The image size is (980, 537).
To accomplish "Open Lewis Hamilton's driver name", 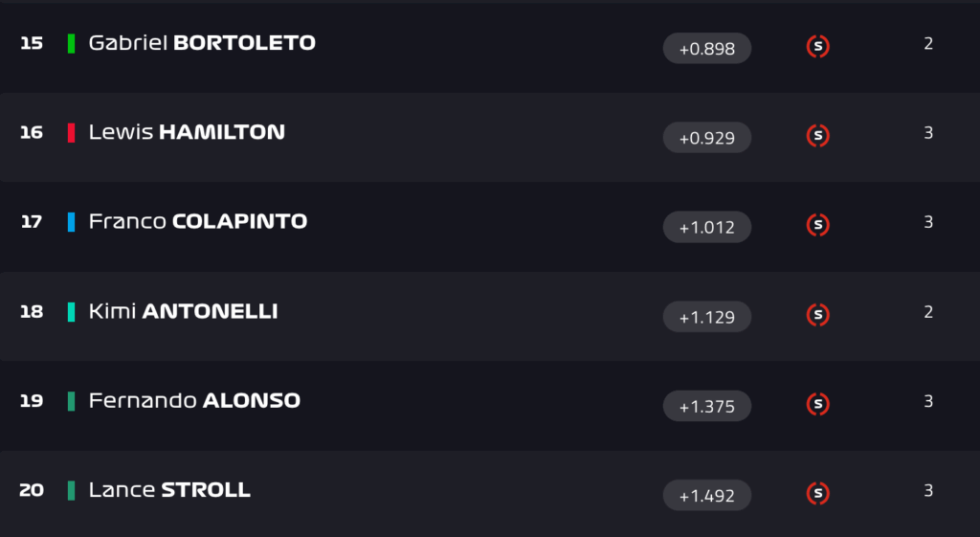I will [187, 132].
